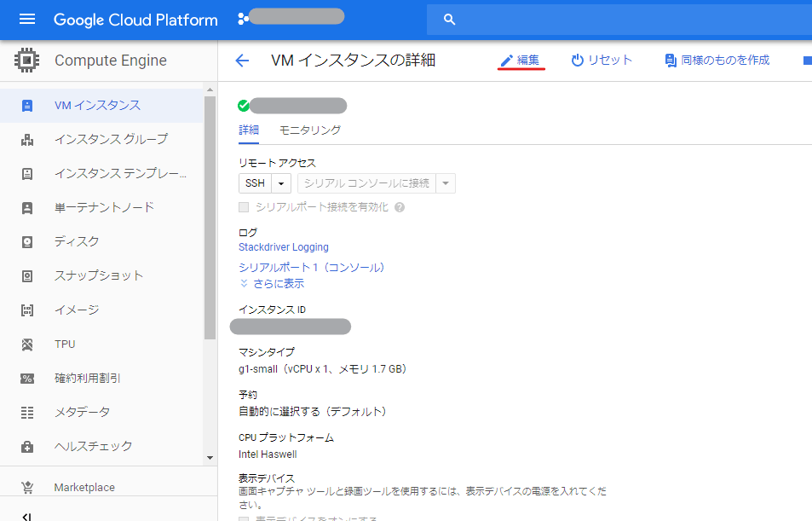Screen dimensions: 812x521
Task: Click the search magnifier icon
Action: [x=450, y=20]
